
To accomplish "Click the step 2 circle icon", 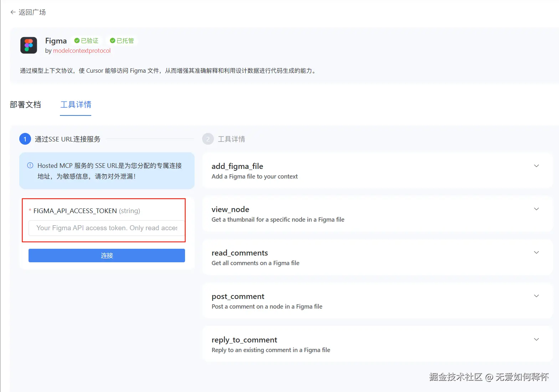I will [x=208, y=139].
